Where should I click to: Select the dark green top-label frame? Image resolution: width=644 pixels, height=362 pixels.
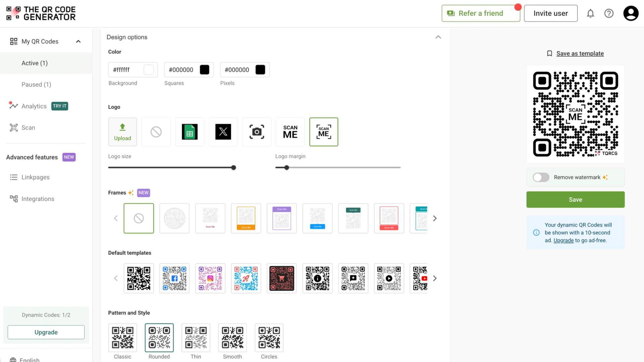(x=353, y=218)
